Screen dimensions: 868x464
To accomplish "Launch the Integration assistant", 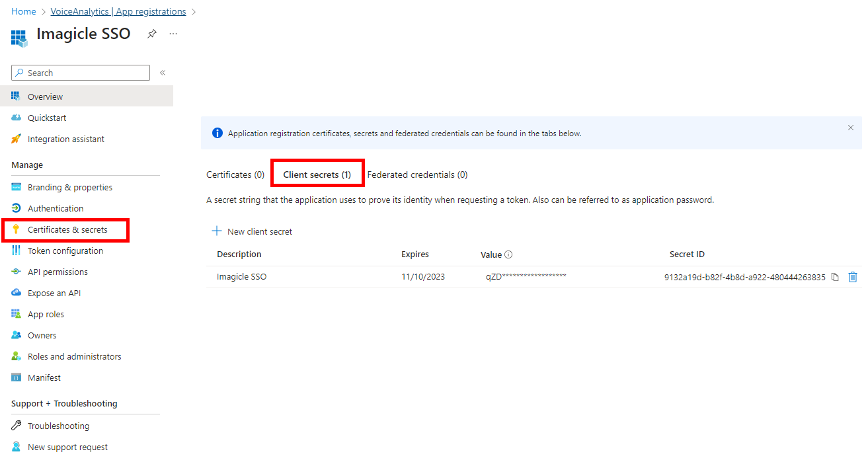I will click(x=66, y=139).
